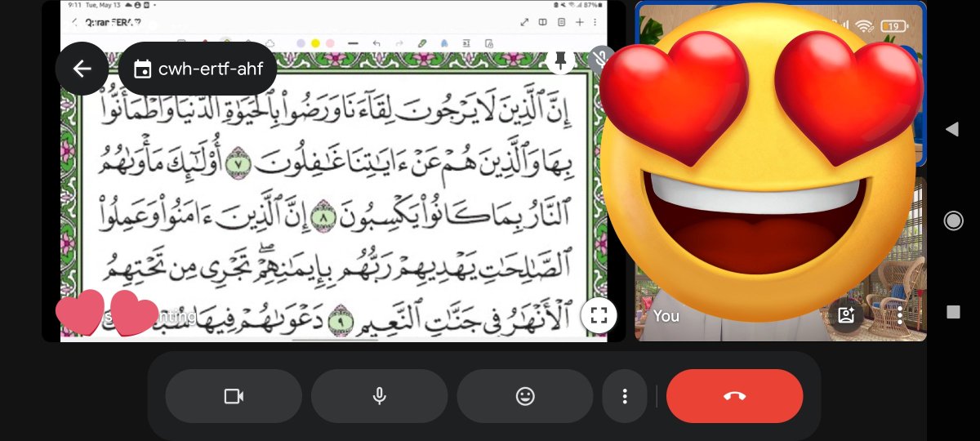980x441 pixels.
Task: Select the lavender pen color in the shared screen
Action: tap(301, 42)
